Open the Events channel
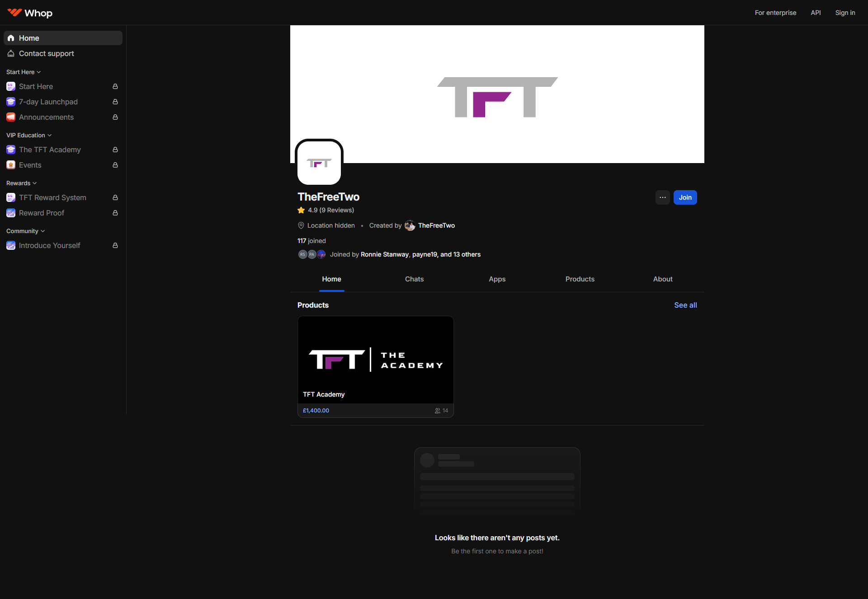This screenshot has width=868, height=599. click(63, 165)
